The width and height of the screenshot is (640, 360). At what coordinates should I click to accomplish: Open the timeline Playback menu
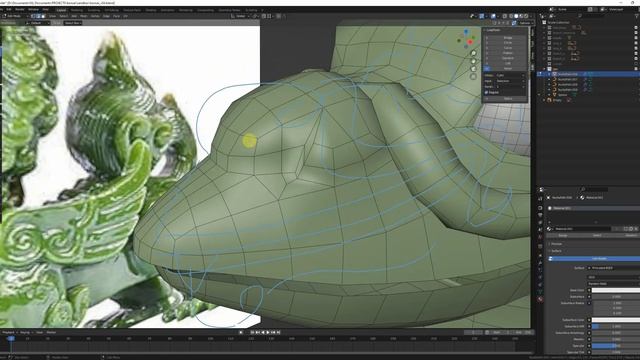(9, 332)
